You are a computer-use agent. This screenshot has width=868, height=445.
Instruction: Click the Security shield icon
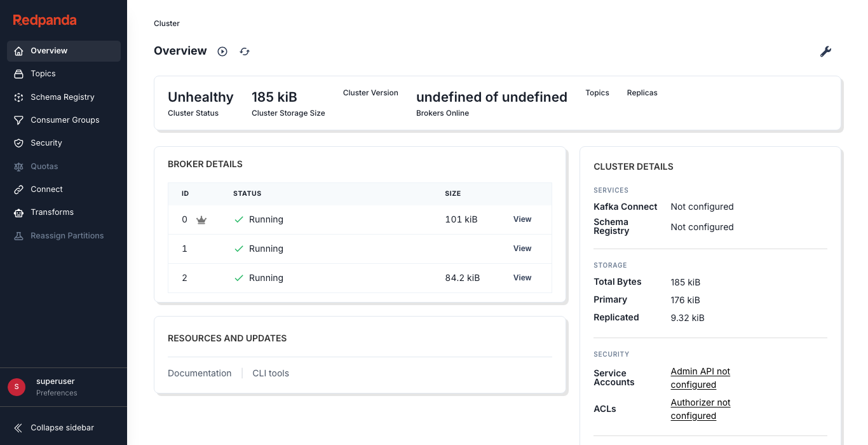pyautogui.click(x=19, y=143)
